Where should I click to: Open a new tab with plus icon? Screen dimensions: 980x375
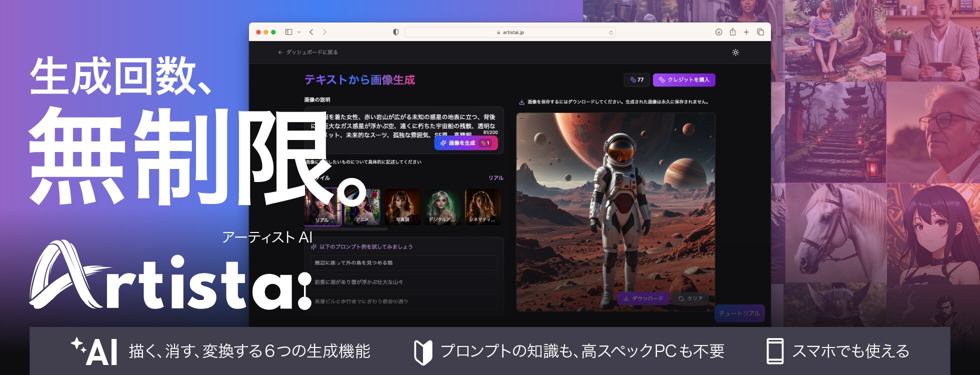[746, 32]
